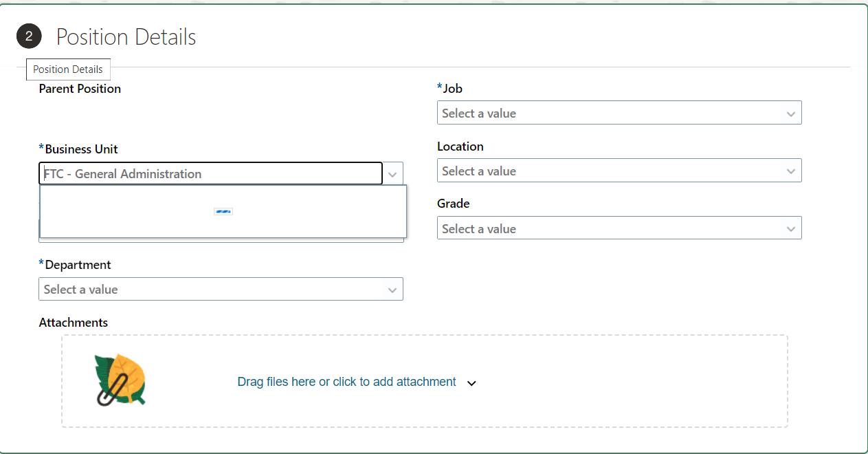Click the Grade field dropdown chevron

point(790,228)
